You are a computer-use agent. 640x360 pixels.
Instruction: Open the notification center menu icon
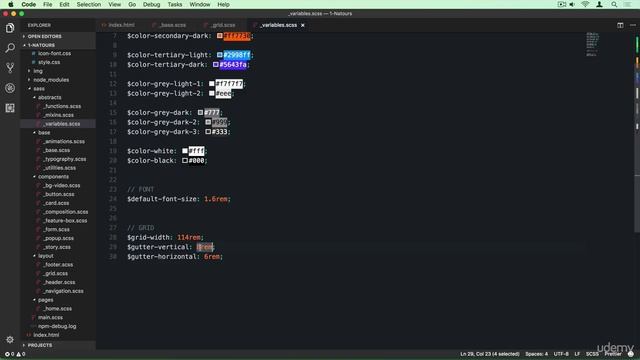[627, 4]
